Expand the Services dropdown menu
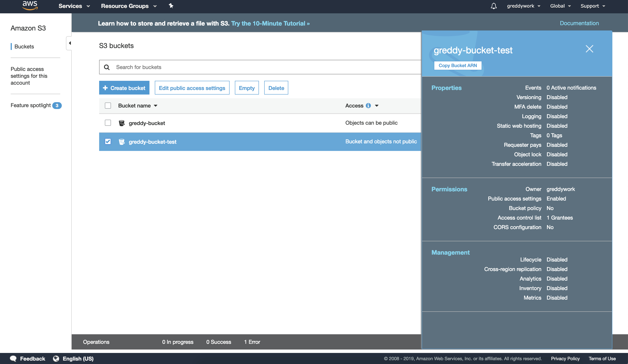This screenshot has height=364, width=628. (x=74, y=6)
